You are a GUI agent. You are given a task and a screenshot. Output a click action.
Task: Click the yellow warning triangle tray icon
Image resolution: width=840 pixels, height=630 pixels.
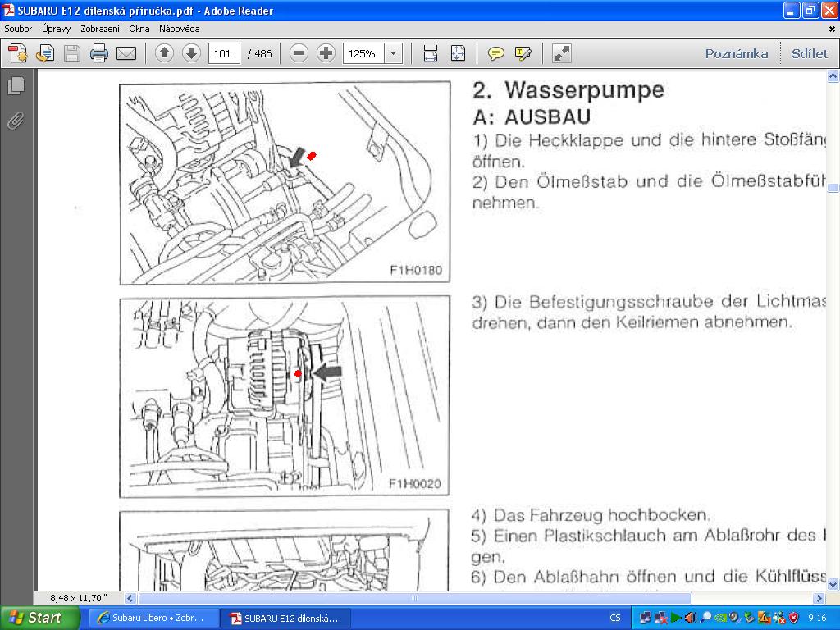click(x=764, y=618)
